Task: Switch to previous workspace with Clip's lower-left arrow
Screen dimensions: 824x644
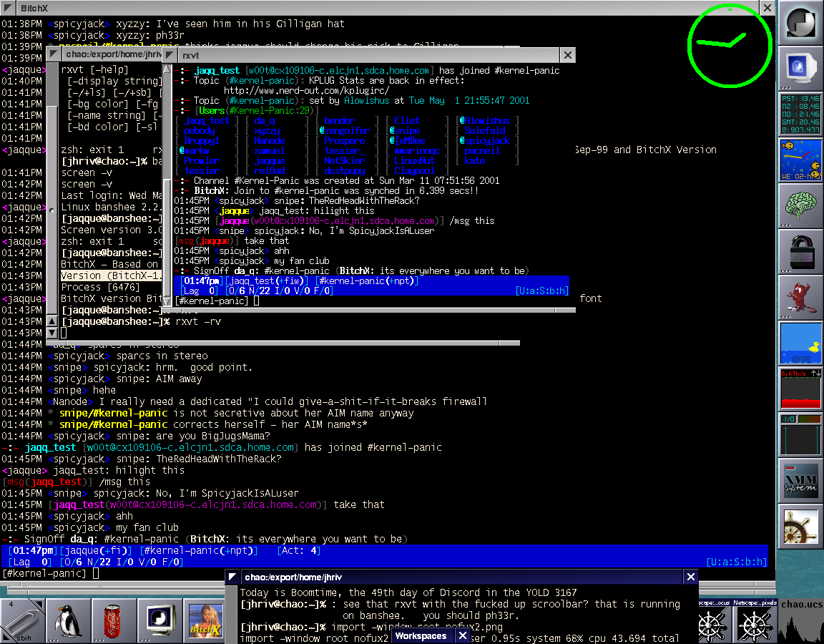Action: (6, 637)
